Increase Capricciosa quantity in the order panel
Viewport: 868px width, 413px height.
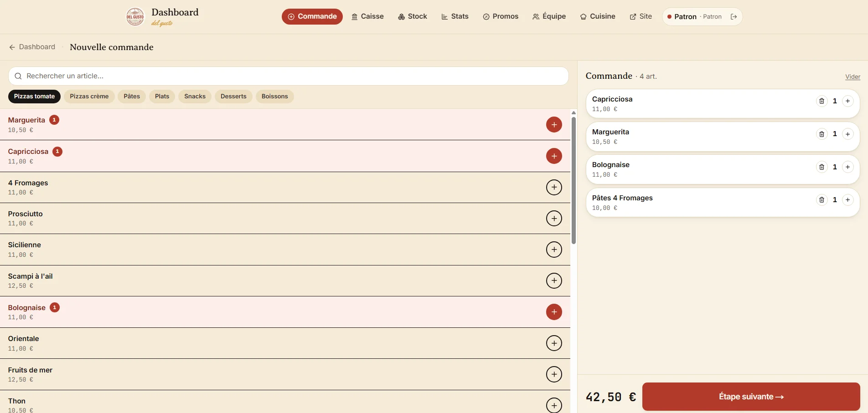pos(847,101)
